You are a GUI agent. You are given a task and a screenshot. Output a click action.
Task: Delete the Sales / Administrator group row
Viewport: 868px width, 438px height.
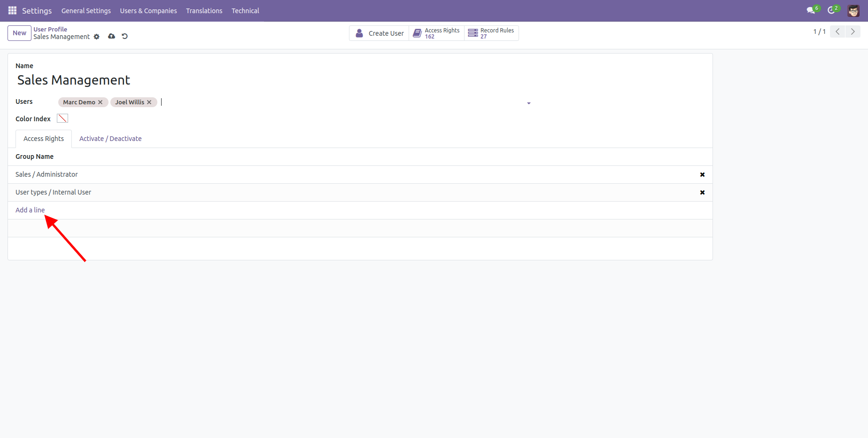pos(702,175)
